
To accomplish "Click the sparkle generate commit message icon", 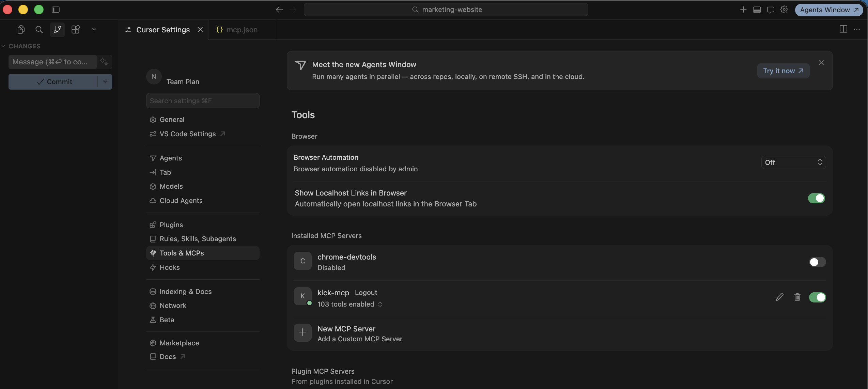I will [104, 62].
